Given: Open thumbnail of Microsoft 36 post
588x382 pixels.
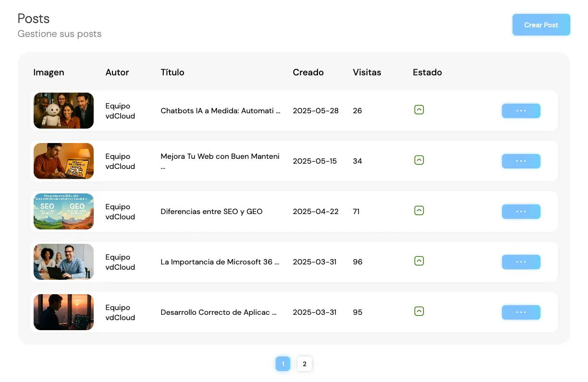Looking at the screenshot, I should pos(63,262).
